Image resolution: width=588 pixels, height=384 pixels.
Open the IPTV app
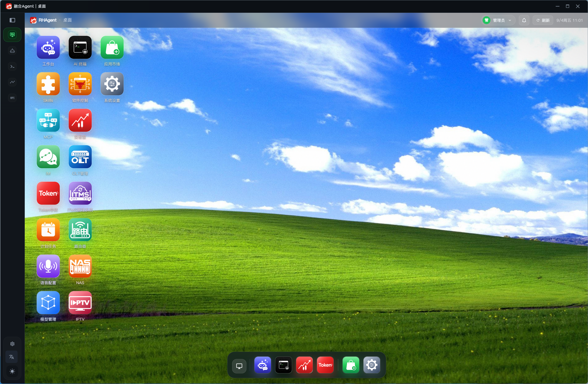80,303
